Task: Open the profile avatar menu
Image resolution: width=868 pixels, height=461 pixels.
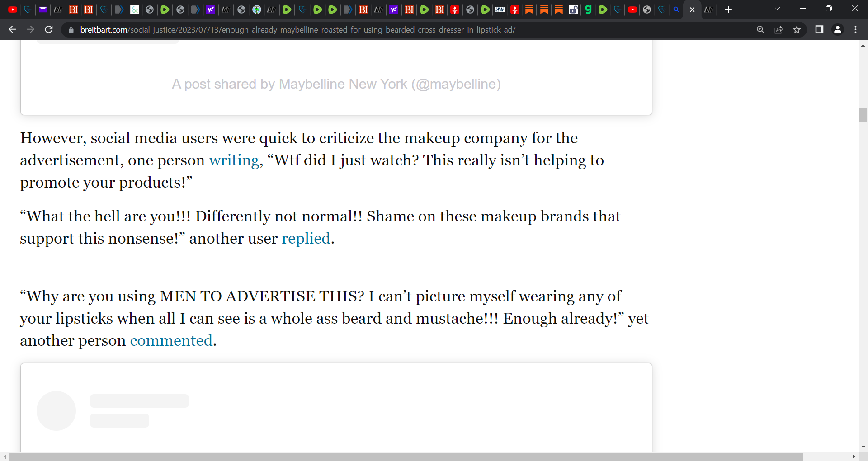Action: (x=837, y=29)
